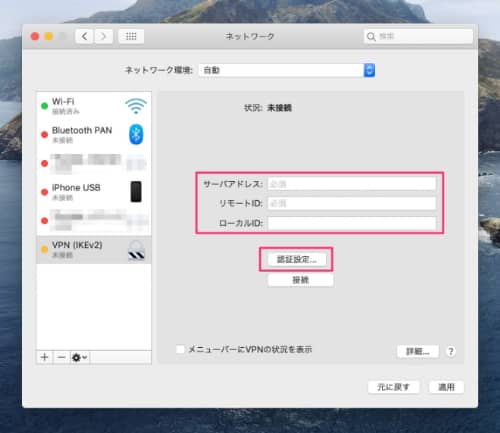Open the help question mark button
Screen dimensions: 500x433
[451, 351]
